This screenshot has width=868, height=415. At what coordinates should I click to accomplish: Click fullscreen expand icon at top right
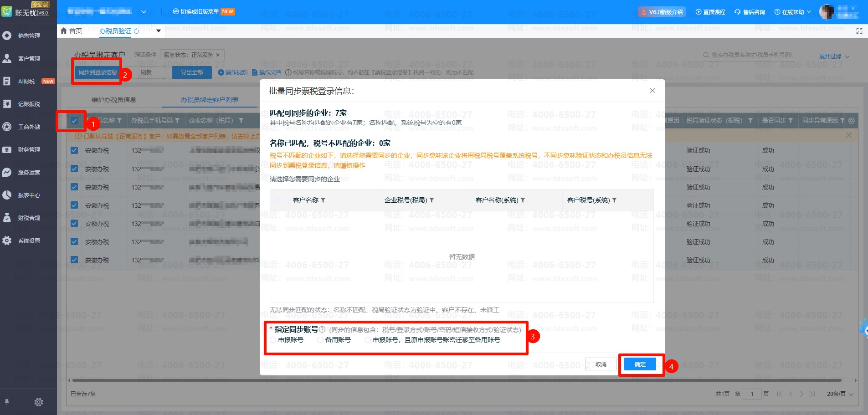(859, 31)
